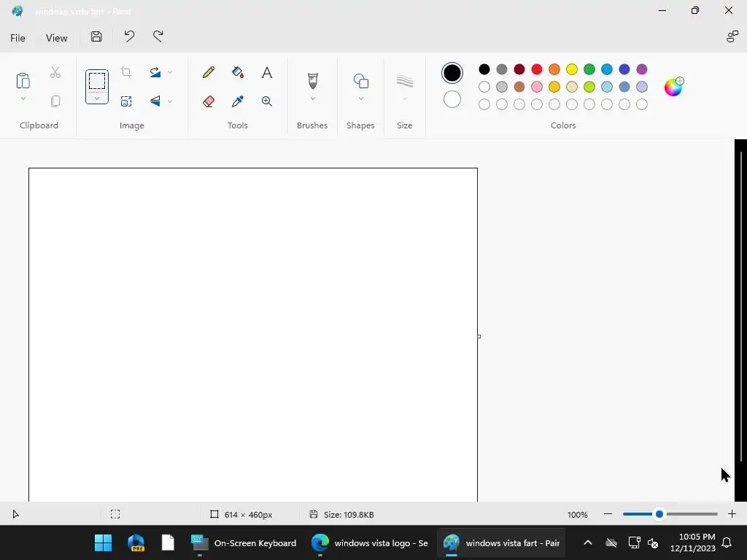
Task: Expand the Shapes dropdown chevron
Action: click(x=360, y=98)
